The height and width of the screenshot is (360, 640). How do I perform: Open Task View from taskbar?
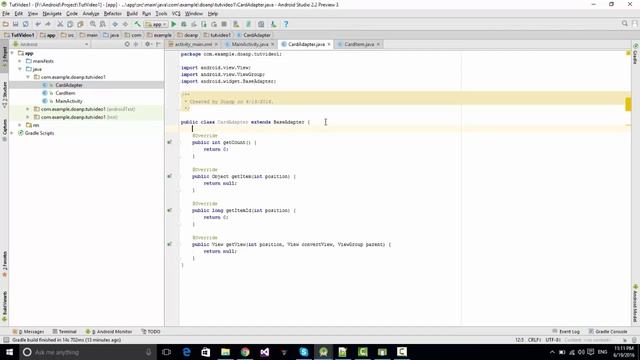pos(167,352)
